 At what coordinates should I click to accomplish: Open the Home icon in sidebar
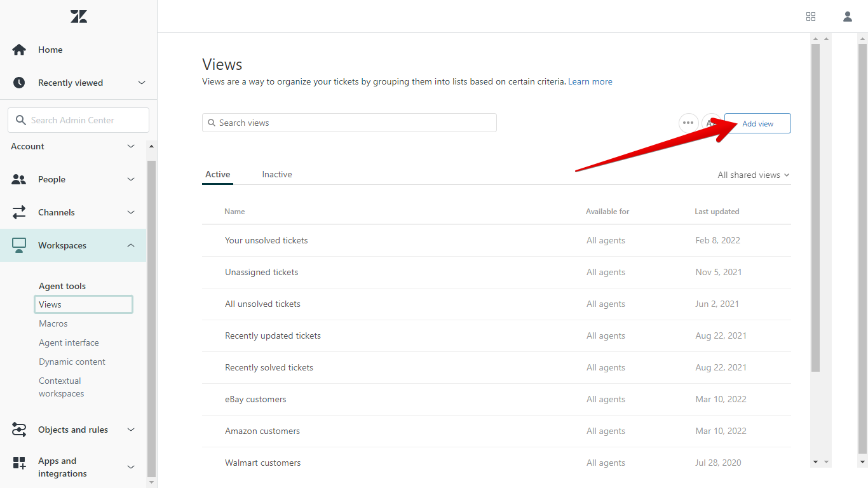19,50
